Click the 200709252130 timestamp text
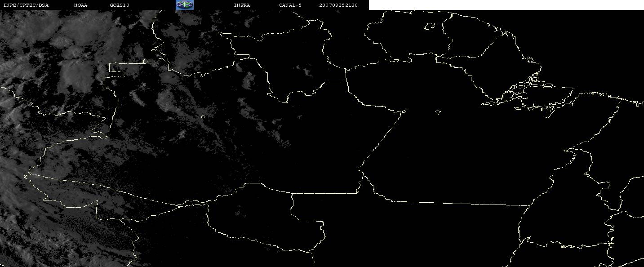 point(338,5)
